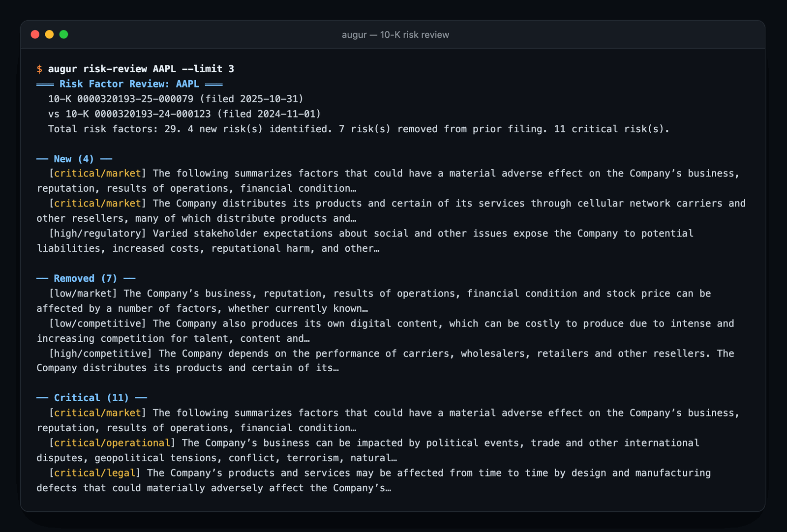
Task: Click the 'critical/legal' tag
Action: click(94, 473)
